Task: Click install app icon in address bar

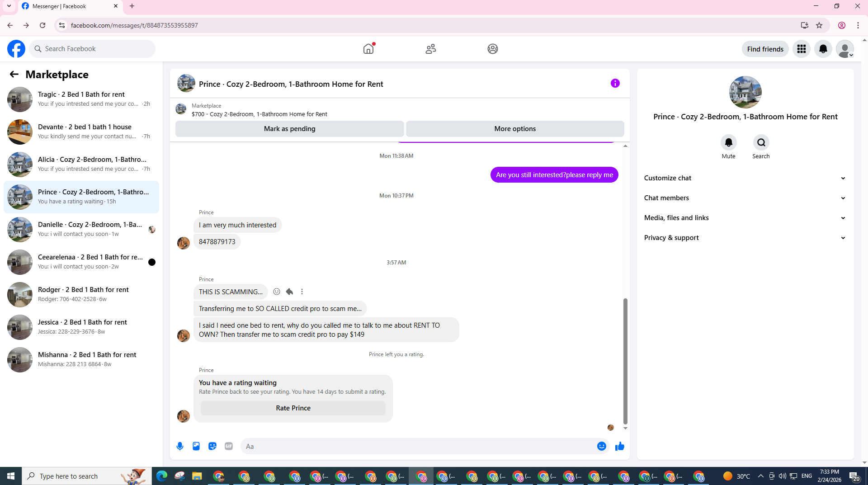Action: [804, 25]
